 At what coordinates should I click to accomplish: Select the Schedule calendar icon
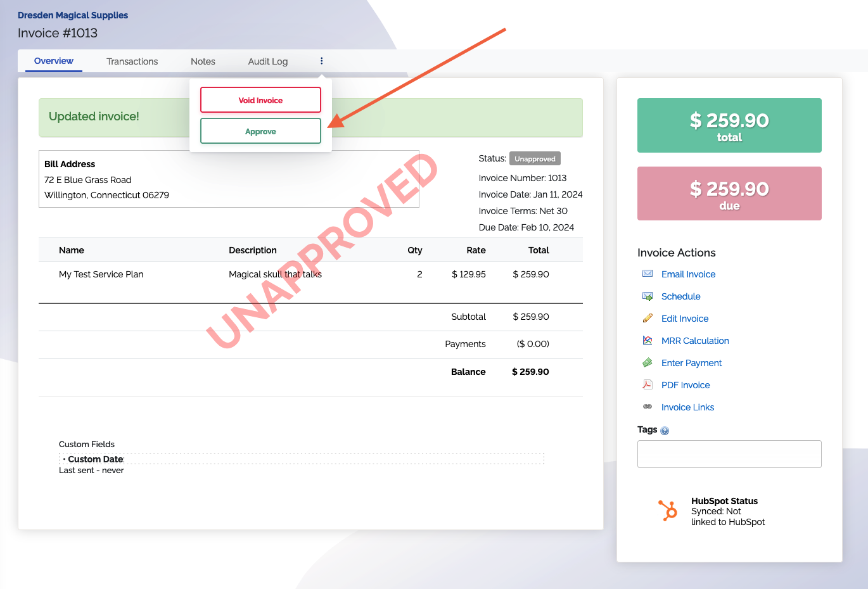tap(647, 296)
